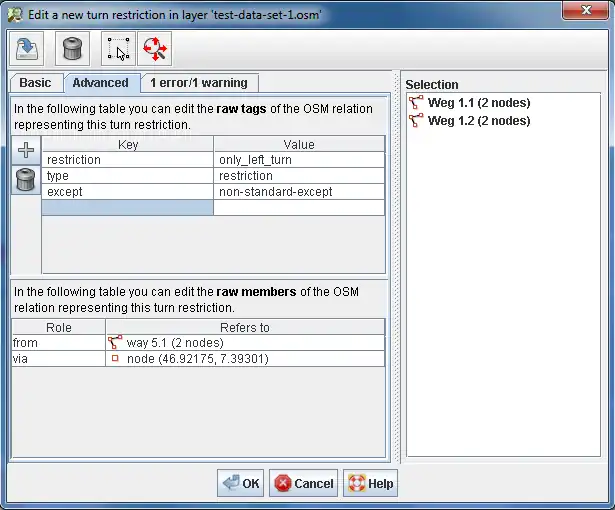Switch to the Basic tab

(36, 83)
